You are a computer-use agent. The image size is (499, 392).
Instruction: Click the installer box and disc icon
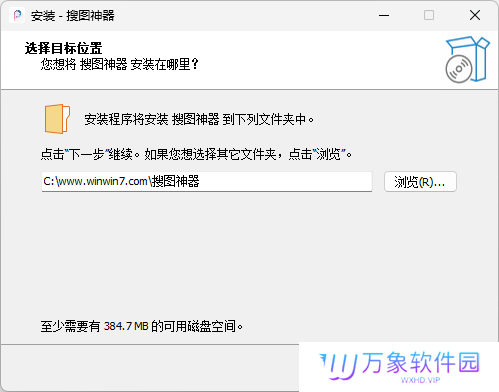(467, 60)
